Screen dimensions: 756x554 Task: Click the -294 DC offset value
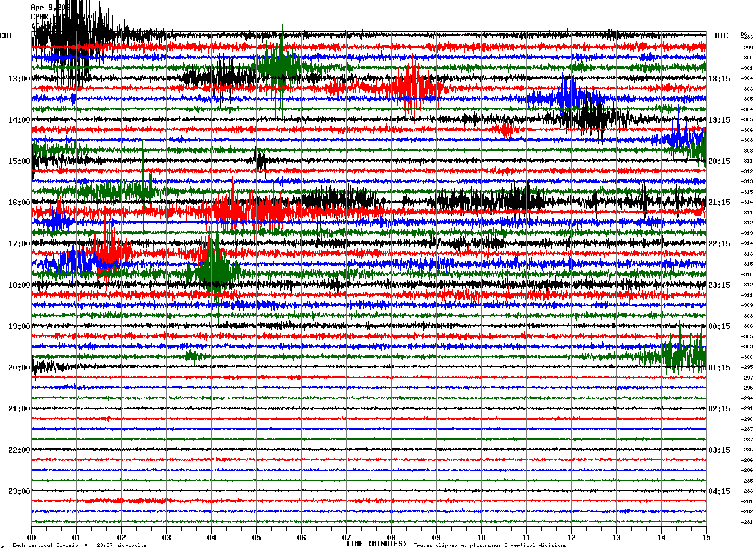pos(747,398)
